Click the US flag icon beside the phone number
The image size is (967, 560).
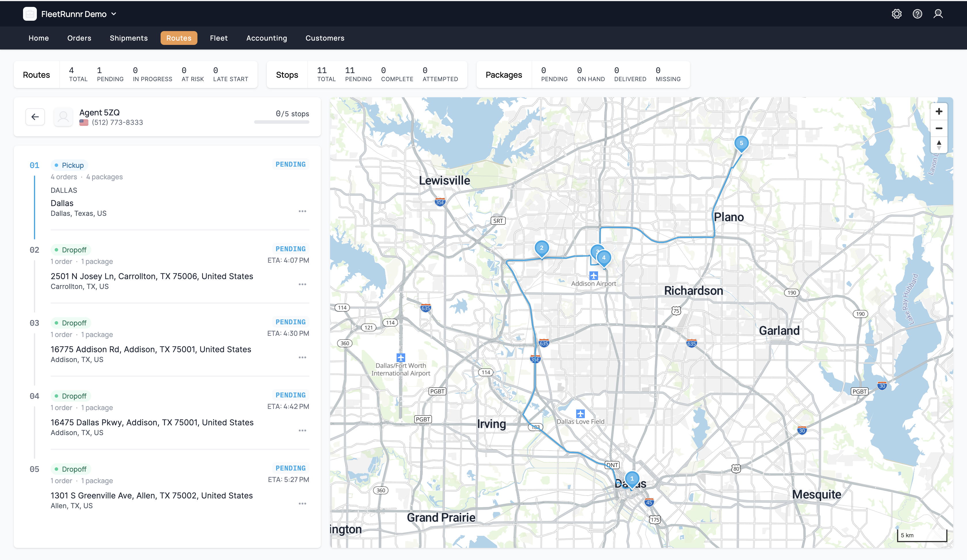coord(84,123)
